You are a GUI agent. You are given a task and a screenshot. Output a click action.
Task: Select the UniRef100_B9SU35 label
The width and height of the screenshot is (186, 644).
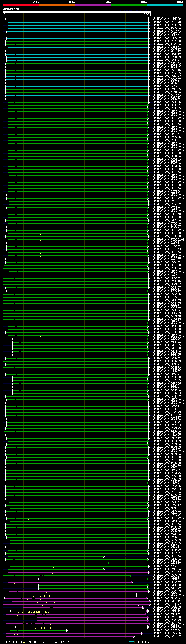click(167, 73)
